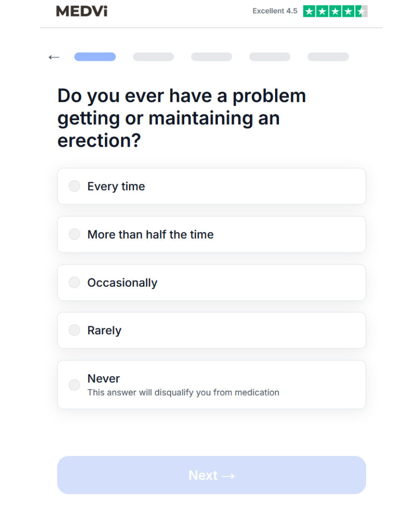Image resolution: width=420 pixels, height=507 pixels.
Task: Click the fourth progress step pill
Action: (270, 57)
